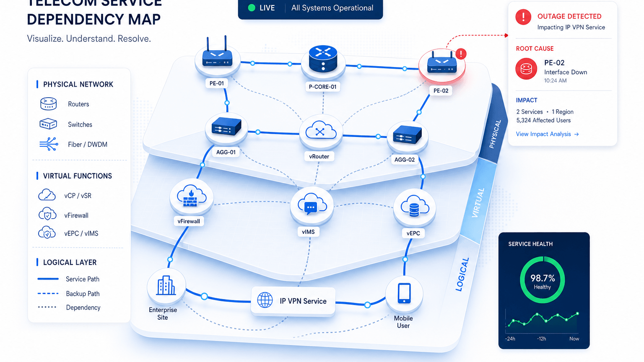This screenshot has width=644, height=362.
Task: Click the SERVICE HEALTH panel title
Action: click(530, 244)
